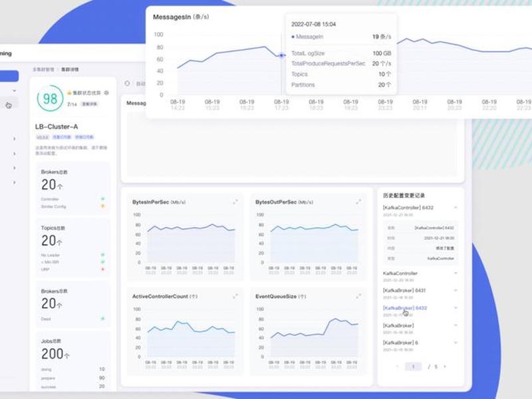Image resolution: width=532 pixels, height=399 pixels.
Task: Click the yellow warning icon beside Similar Config
Action: 103,206
